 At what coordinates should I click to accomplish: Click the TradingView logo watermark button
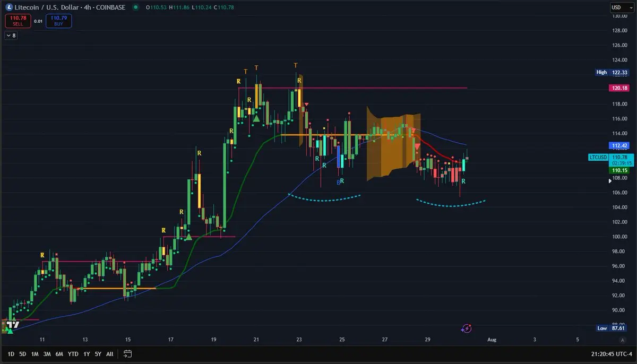[13, 325]
